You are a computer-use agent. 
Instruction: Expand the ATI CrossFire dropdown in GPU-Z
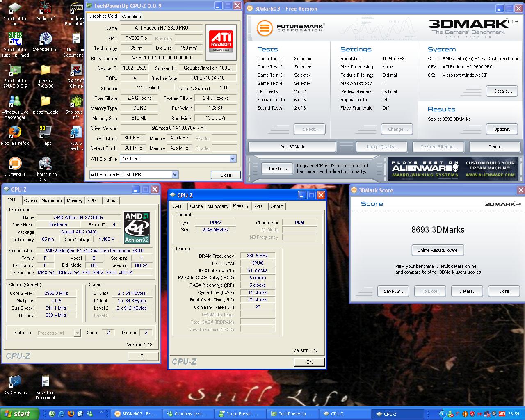pyautogui.click(x=233, y=159)
